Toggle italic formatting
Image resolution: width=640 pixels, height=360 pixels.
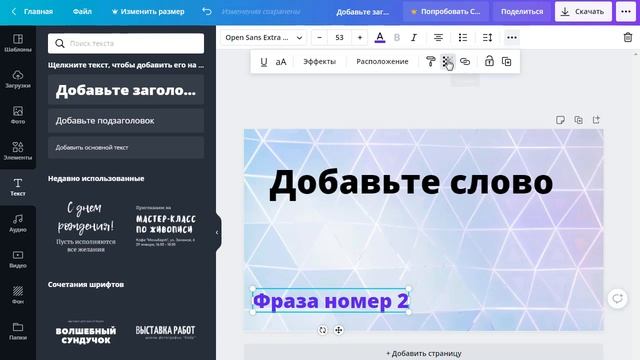click(x=414, y=38)
